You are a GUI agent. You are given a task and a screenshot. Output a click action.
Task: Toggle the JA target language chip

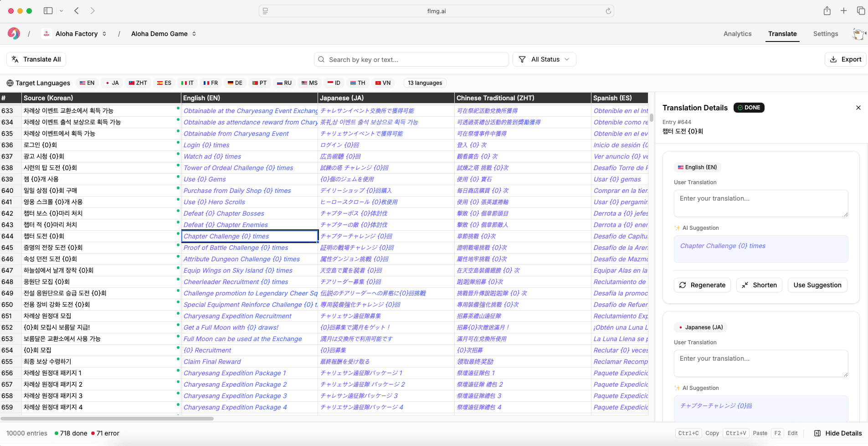tap(112, 83)
